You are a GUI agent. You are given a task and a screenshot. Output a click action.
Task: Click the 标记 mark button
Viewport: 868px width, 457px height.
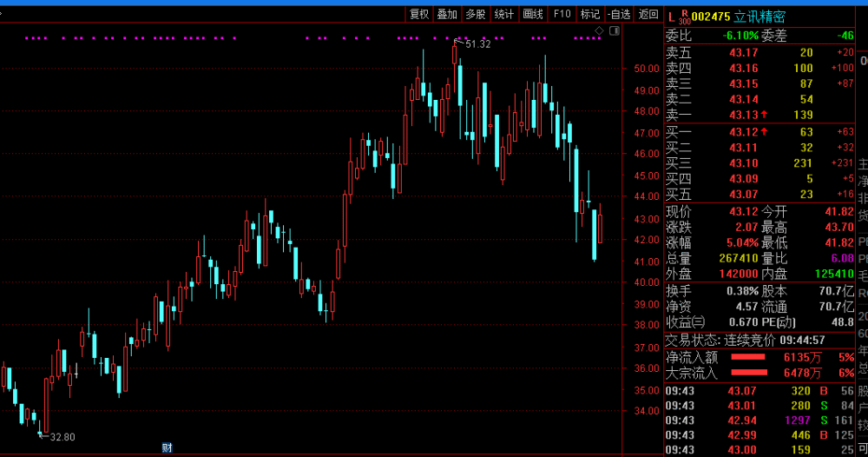pyautogui.click(x=590, y=15)
